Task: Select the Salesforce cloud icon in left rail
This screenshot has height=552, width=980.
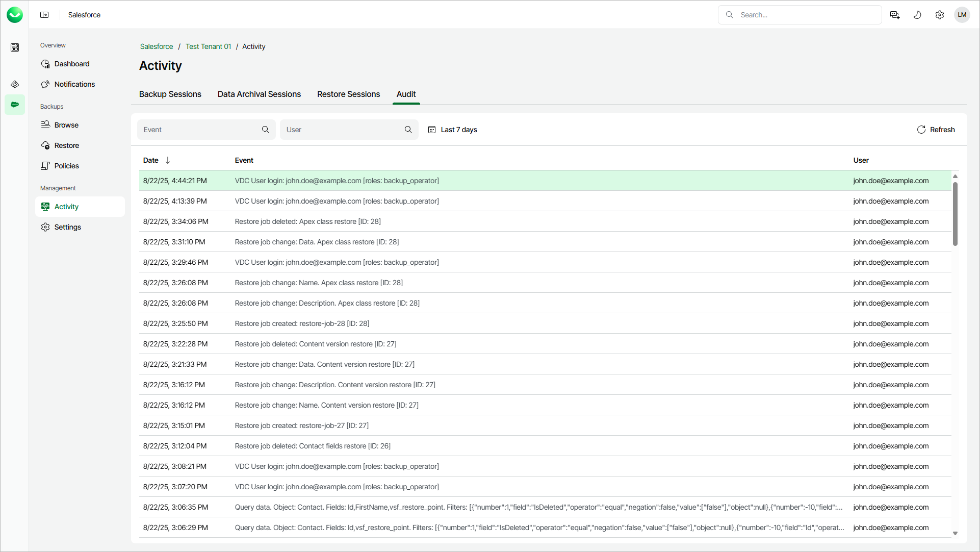Action: point(15,105)
